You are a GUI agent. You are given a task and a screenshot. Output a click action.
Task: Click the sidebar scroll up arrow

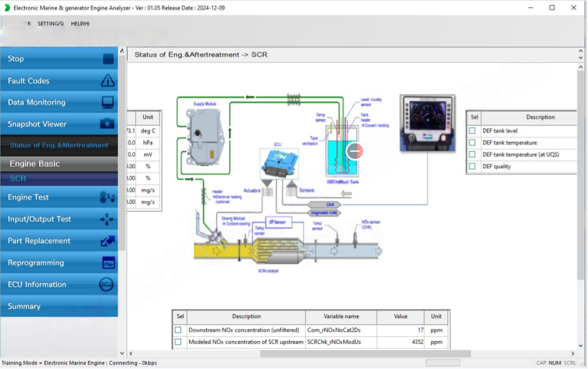122,52
